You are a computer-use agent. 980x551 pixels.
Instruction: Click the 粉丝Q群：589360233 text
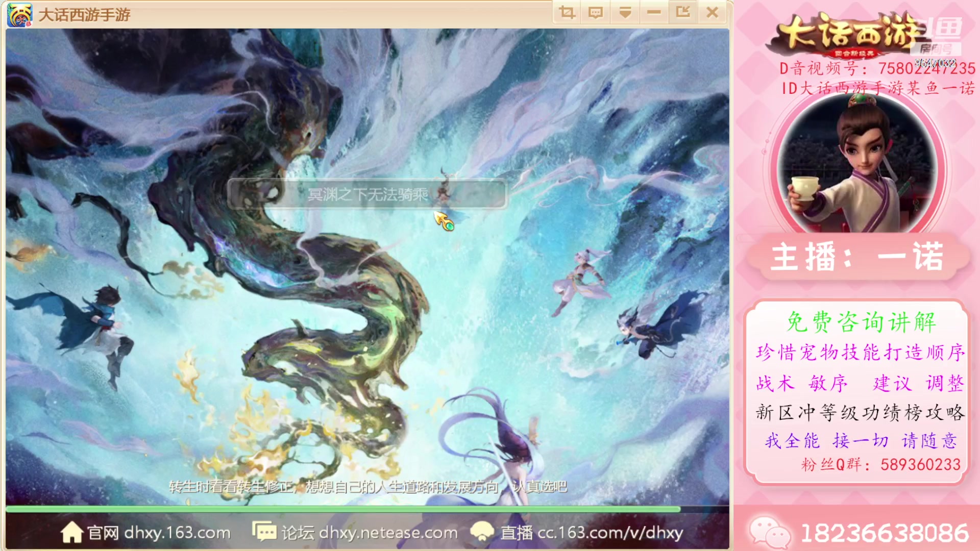[881, 464]
